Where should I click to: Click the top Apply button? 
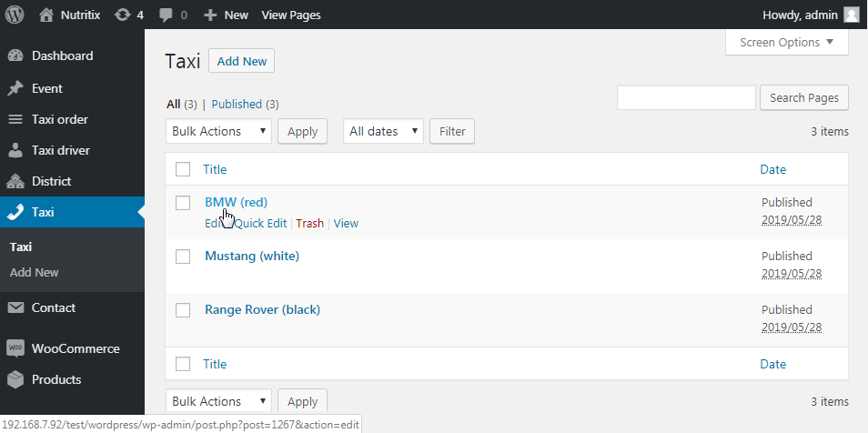click(x=302, y=131)
